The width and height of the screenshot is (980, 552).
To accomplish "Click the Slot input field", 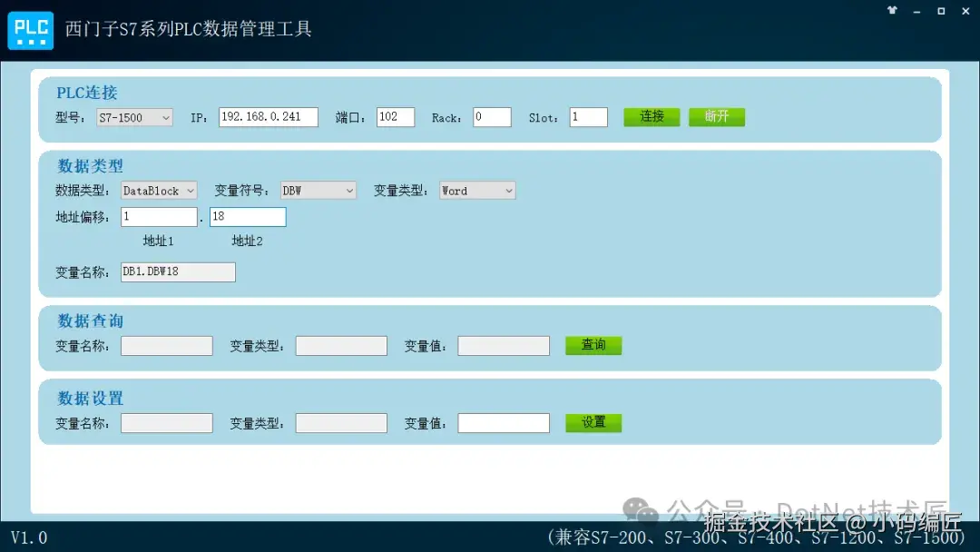I will click(588, 117).
